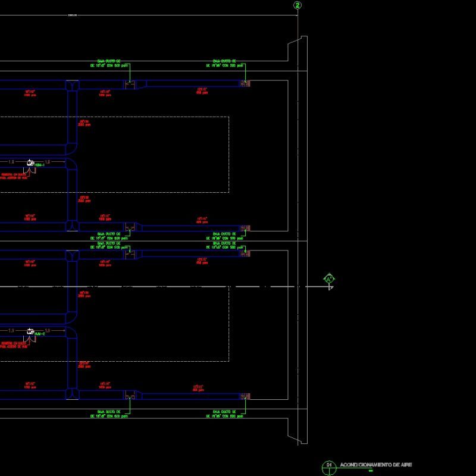476x476 pixels.
Task: Select the bottom-left damper symbol in duct
Action: coord(130,396)
